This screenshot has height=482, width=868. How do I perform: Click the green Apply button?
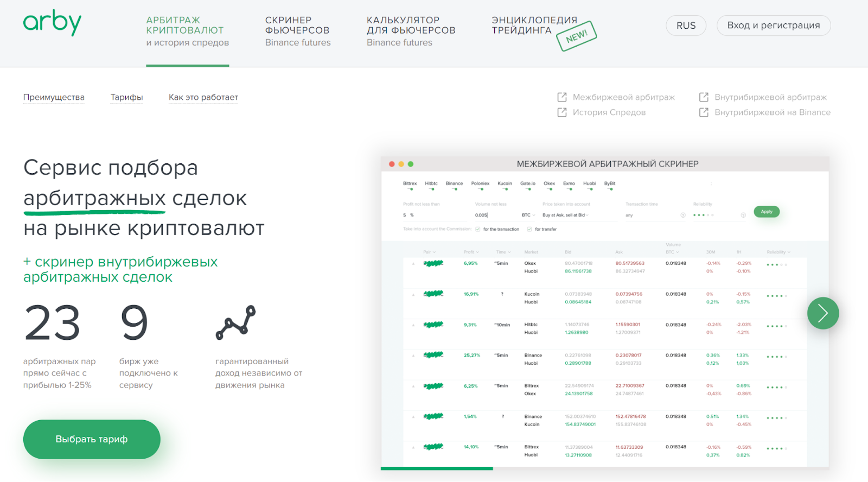[x=767, y=212]
